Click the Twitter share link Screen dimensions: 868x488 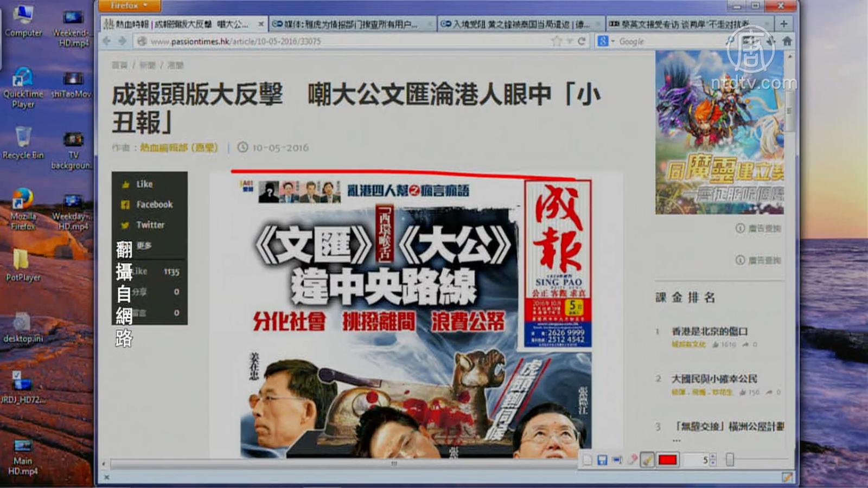pyautogui.click(x=150, y=225)
